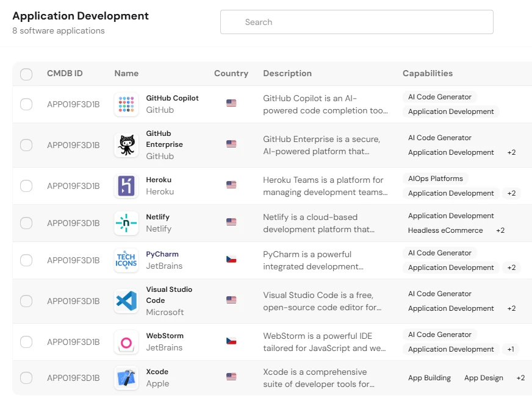This screenshot has height=415, width=532.
Task: Click the US flag in Visual Studio Code row
Action: click(231, 300)
